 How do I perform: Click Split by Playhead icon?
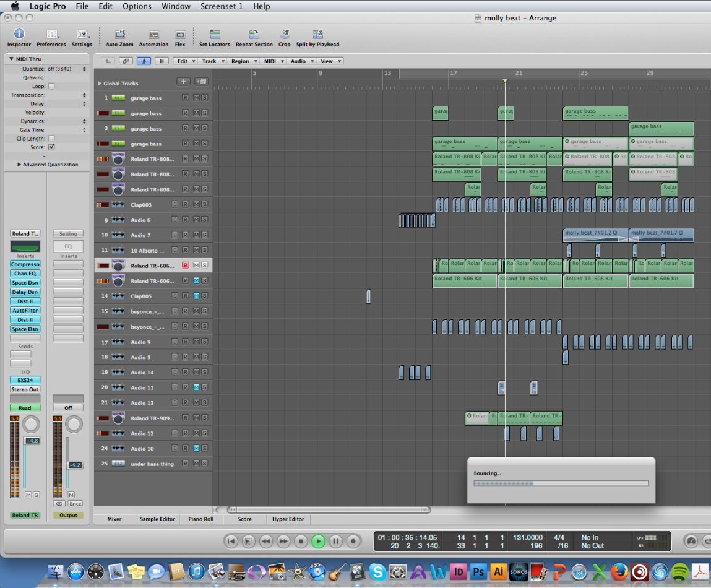(317, 34)
